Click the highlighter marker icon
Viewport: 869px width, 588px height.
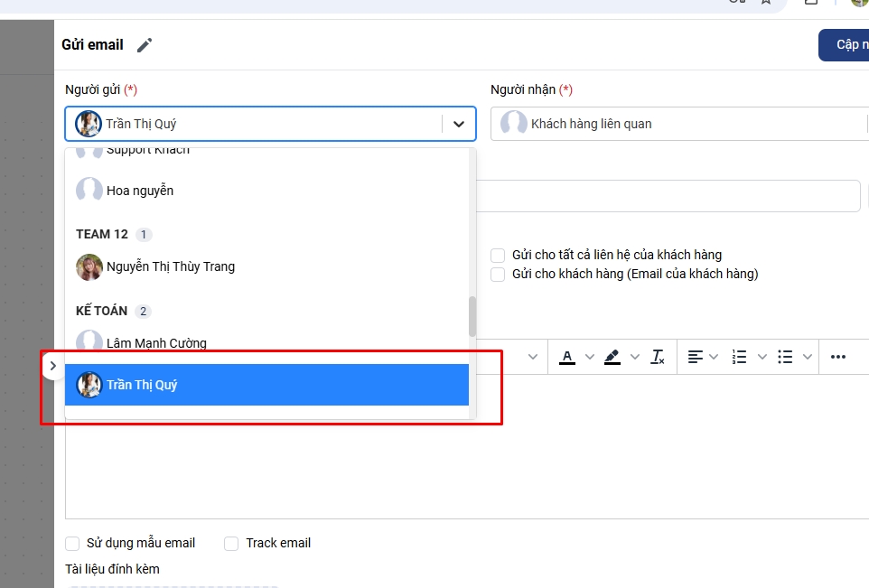tap(612, 357)
